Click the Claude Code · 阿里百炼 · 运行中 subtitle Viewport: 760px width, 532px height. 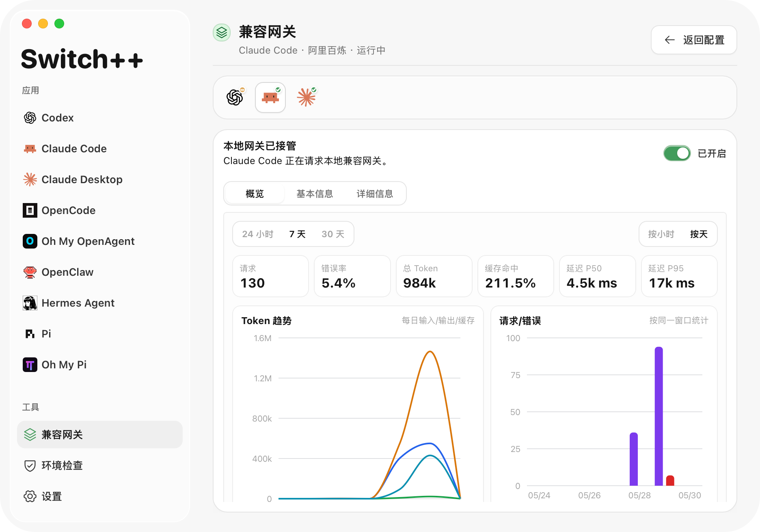(312, 50)
